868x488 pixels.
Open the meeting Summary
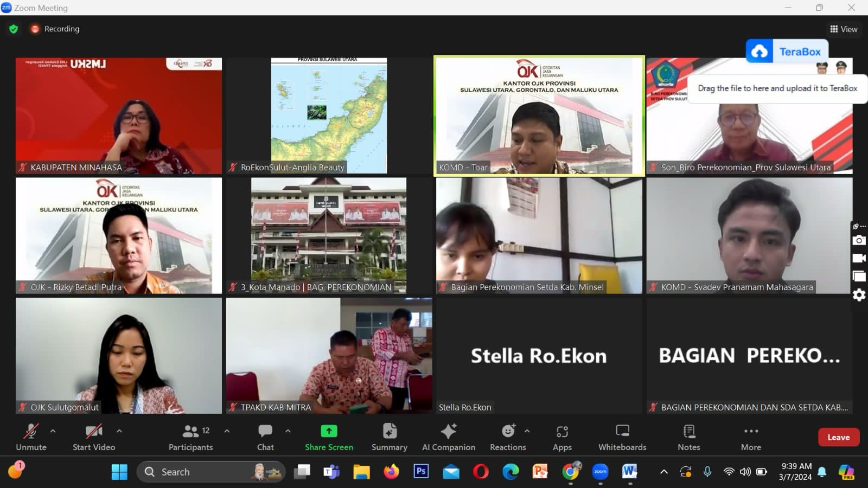(x=389, y=438)
